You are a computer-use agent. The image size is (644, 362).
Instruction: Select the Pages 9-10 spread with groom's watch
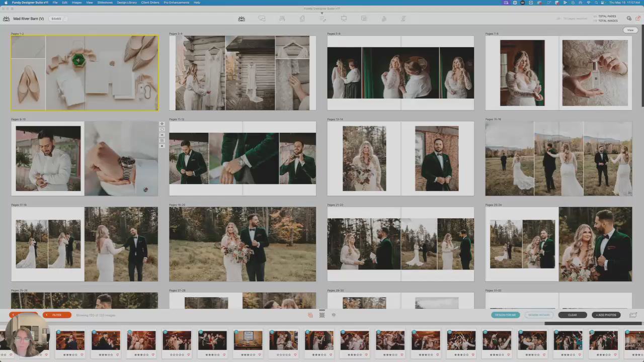pos(85,158)
